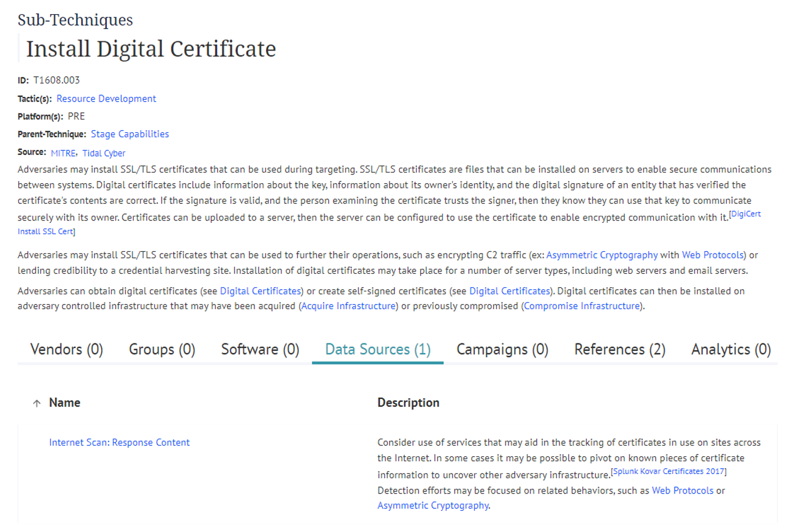This screenshot has height=532, width=794.
Task: Open the Splunk Kovar Certificates 2017 citation
Action: click(x=669, y=471)
